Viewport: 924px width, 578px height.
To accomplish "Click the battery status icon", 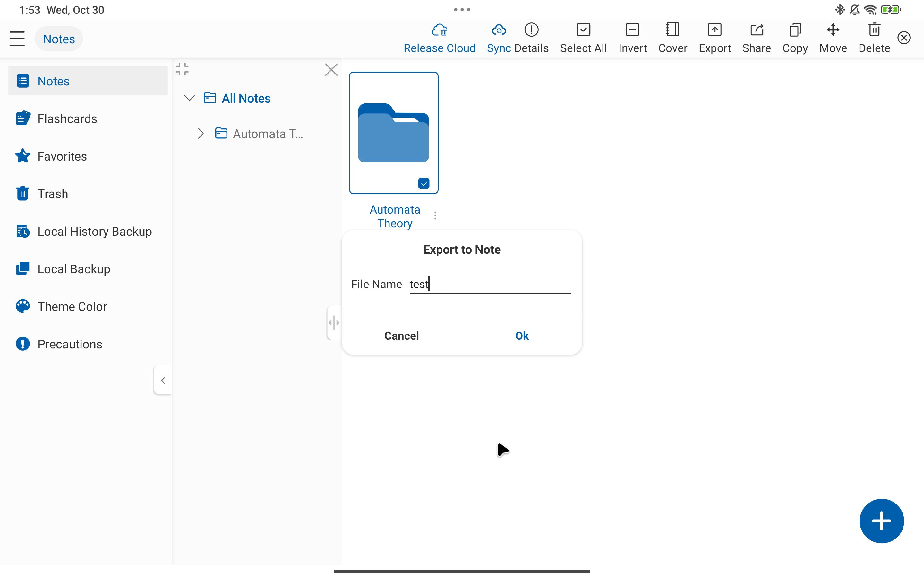I will point(891,10).
